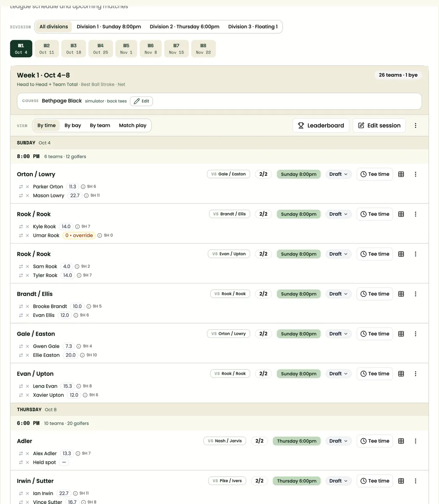The image size is (439, 504).
Task: Set Tee time for Gale / Easton
Action: coord(375,334)
